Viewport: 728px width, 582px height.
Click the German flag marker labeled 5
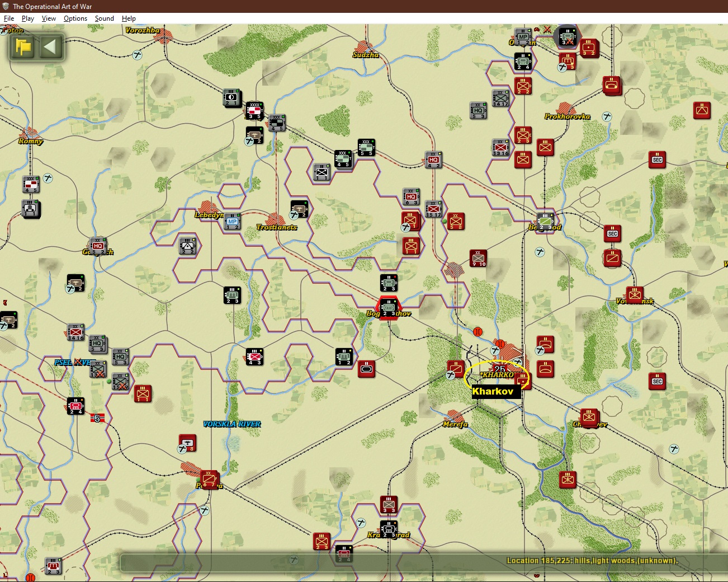pos(97,418)
